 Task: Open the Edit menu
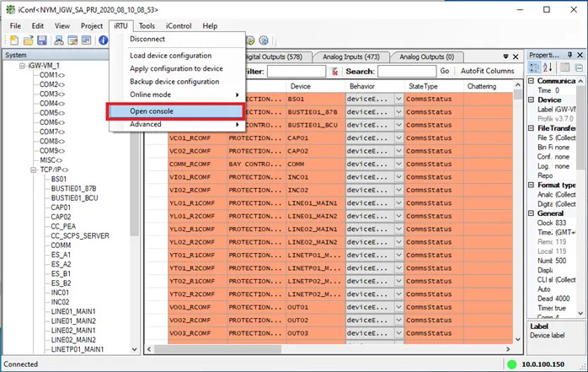tap(38, 26)
